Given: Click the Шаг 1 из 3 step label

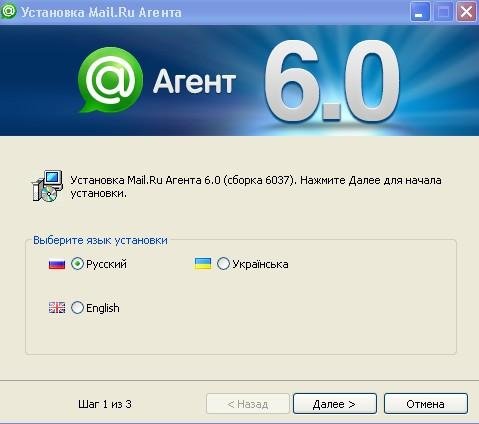Looking at the screenshot, I should click(x=105, y=404).
